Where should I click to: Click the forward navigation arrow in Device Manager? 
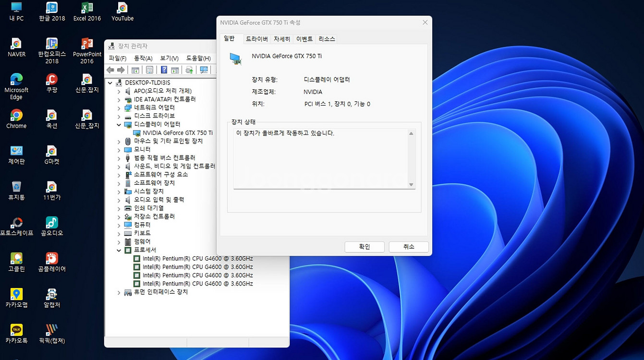click(120, 70)
